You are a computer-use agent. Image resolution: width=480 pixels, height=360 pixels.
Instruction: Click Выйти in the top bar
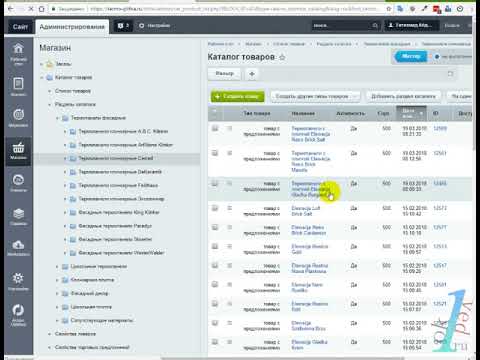click(452, 26)
